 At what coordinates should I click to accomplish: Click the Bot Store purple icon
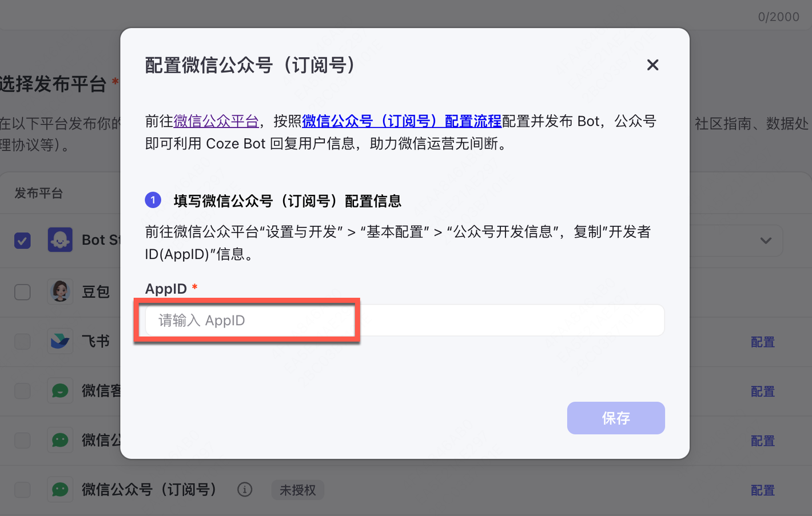pos(60,240)
